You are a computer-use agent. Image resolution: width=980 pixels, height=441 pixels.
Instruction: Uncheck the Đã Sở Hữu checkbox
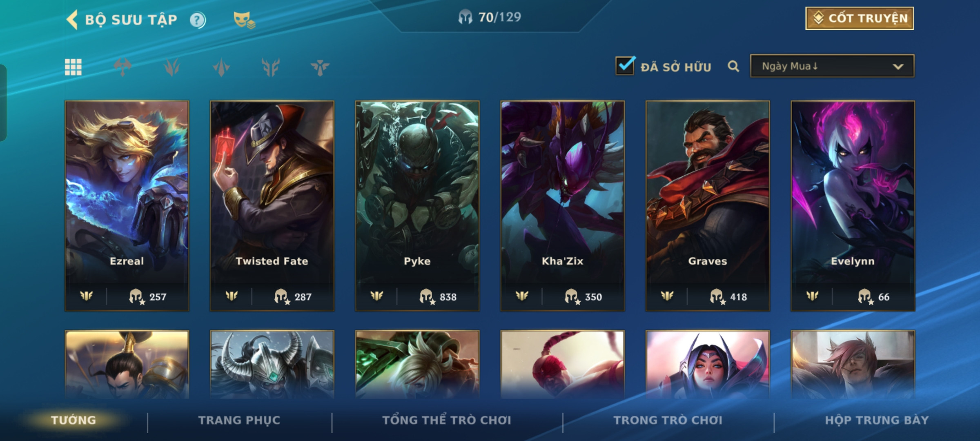point(625,66)
